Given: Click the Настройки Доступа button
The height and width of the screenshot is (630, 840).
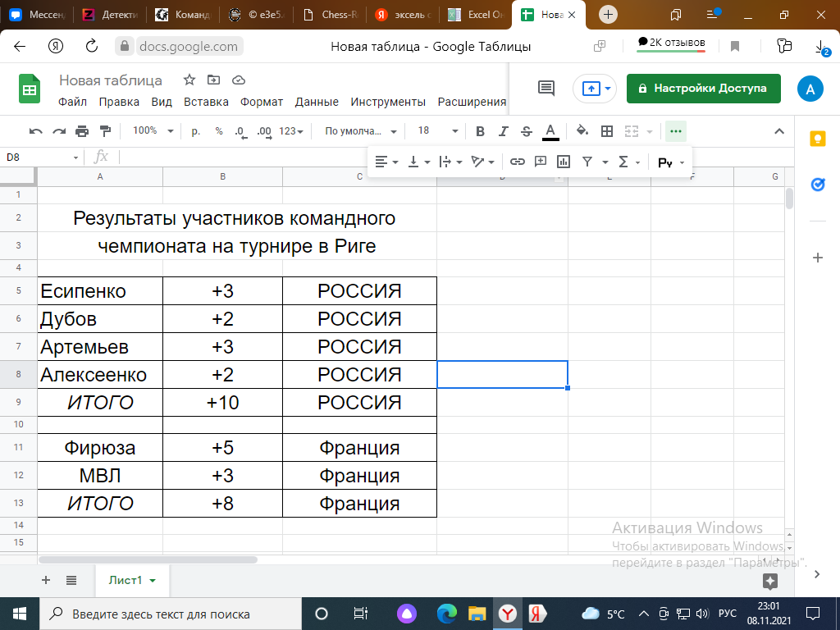Looking at the screenshot, I should [x=703, y=89].
